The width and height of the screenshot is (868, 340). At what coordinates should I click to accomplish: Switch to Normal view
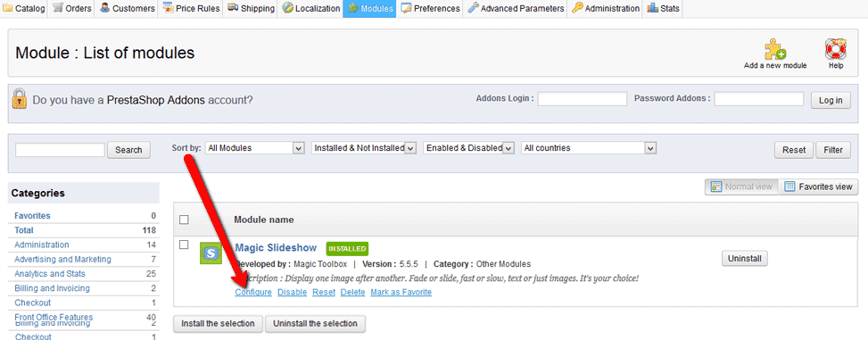coord(742,187)
